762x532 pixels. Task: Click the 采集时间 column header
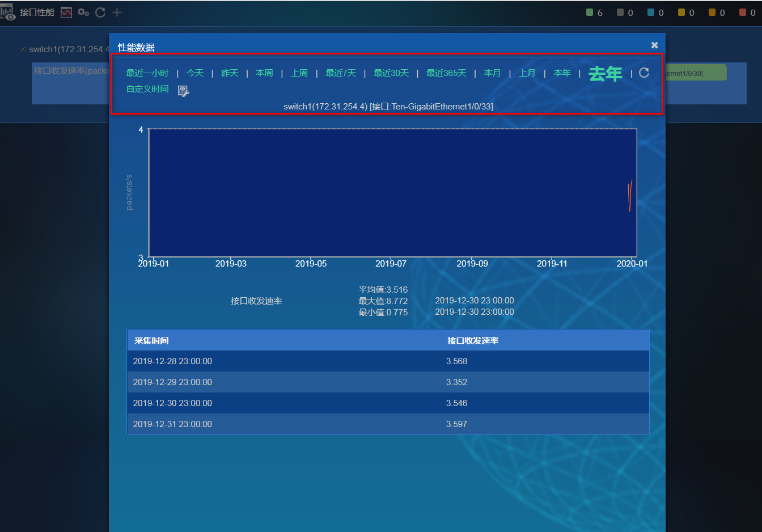click(151, 341)
